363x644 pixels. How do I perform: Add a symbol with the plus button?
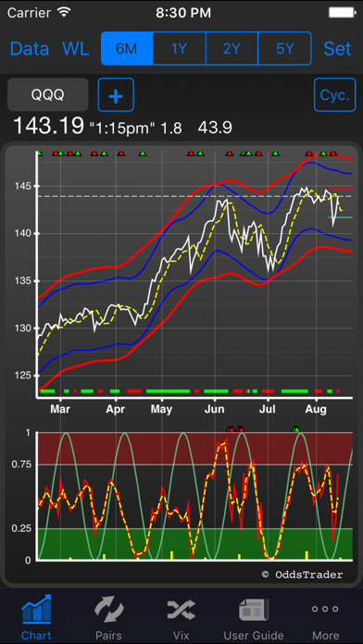(116, 95)
